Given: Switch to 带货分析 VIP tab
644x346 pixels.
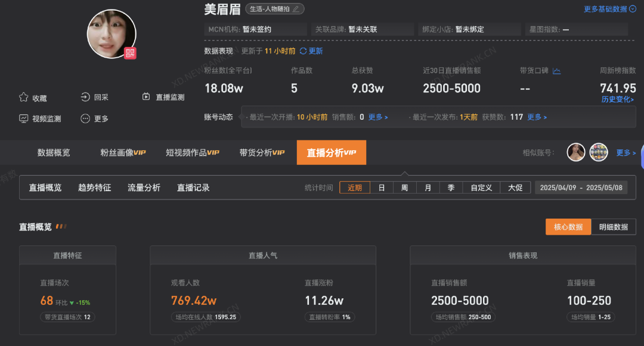Looking at the screenshot, I should (x=262, y=152).
